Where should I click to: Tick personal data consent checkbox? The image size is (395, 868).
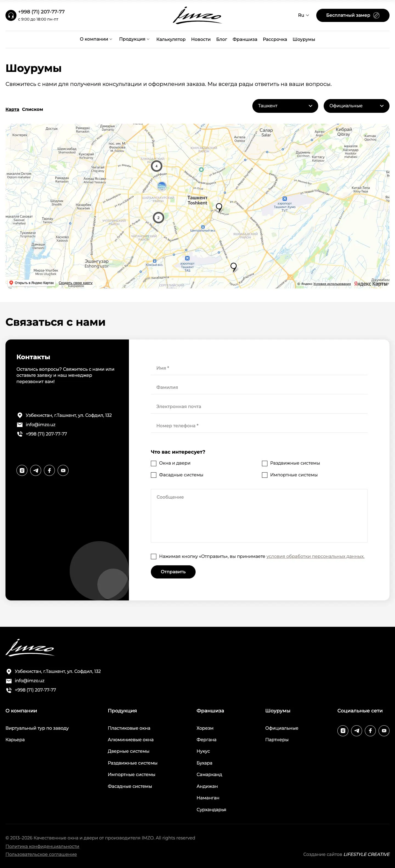pos(154,557)
